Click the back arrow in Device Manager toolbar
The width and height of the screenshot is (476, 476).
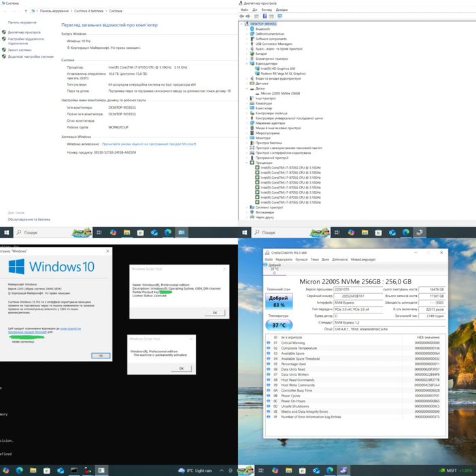coord(241,16)
